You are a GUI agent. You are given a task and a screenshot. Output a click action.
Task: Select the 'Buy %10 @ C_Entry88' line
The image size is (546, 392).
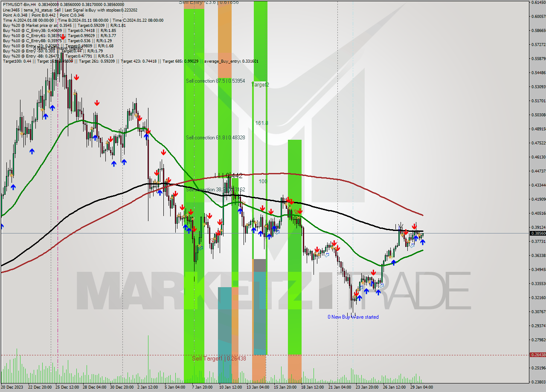click(x=58, y=40)
